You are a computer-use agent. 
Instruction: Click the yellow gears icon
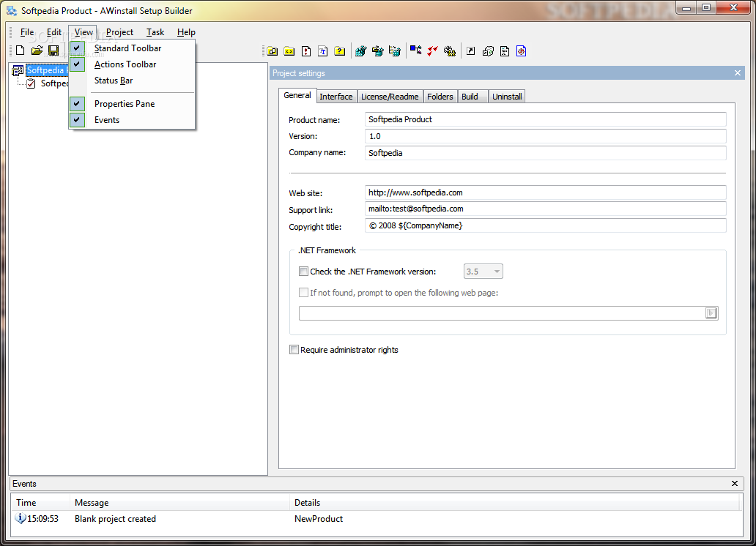tap(450, 51)
